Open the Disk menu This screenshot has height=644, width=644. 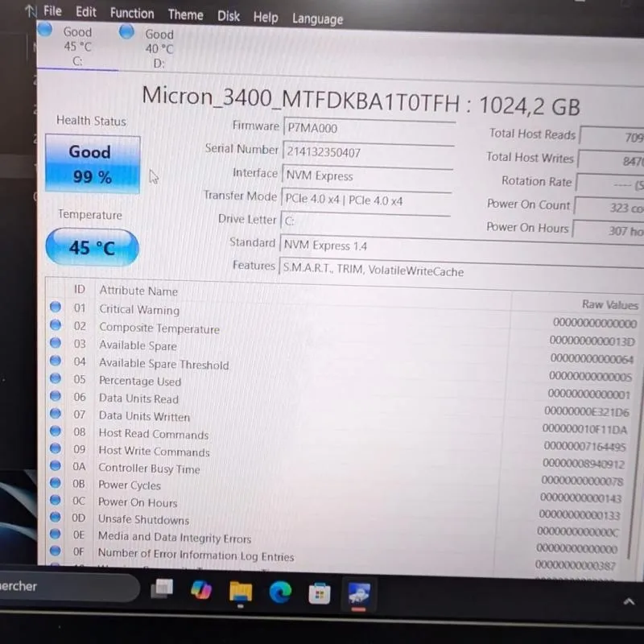[x=229, y=16]
